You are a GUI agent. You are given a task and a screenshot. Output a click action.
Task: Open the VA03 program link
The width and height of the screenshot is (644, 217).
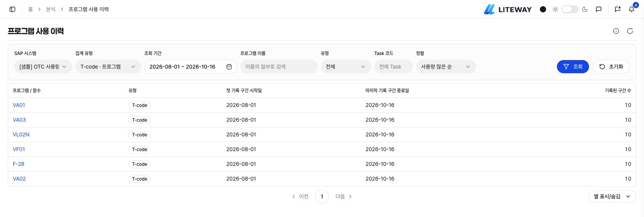point(19,120)
